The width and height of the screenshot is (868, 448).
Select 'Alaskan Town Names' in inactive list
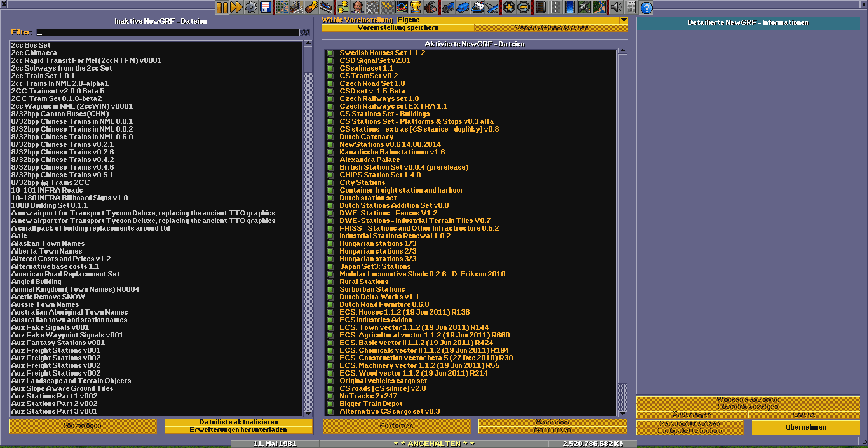156,244
